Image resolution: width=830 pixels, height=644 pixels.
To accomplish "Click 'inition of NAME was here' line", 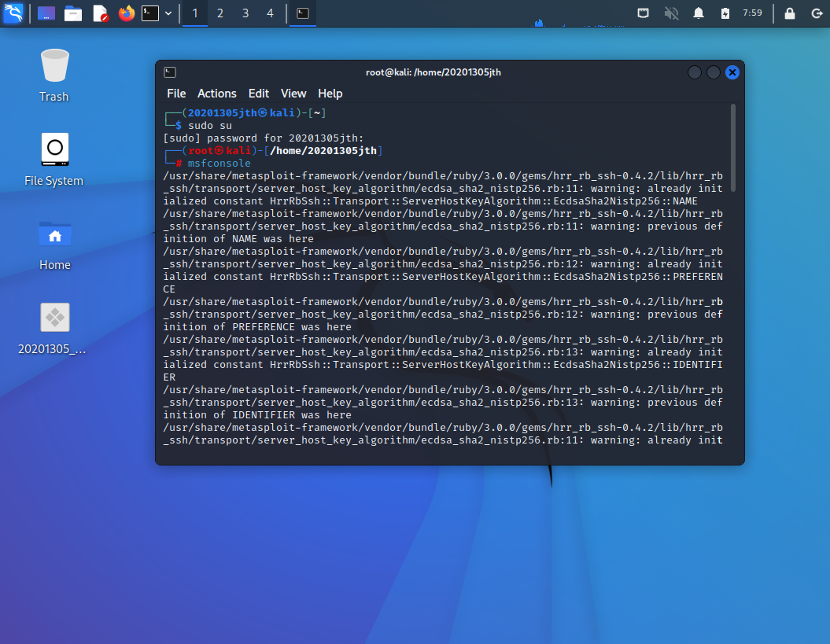I will click(238, 239).
